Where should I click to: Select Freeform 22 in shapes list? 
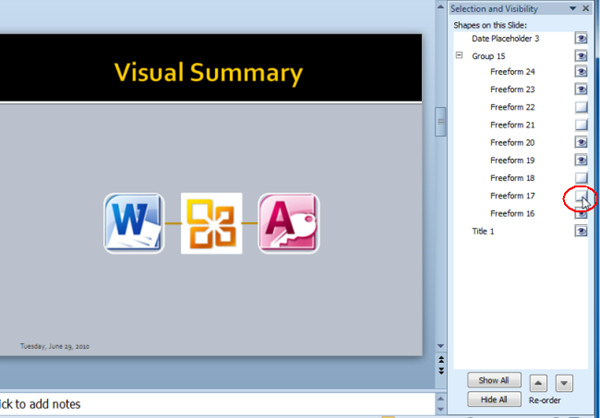coord(512,107)
